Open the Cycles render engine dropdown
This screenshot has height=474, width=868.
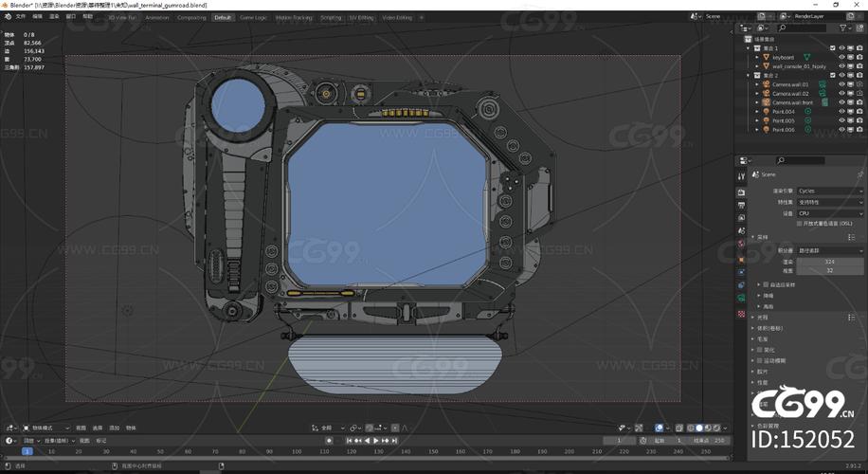click(828, 191)
